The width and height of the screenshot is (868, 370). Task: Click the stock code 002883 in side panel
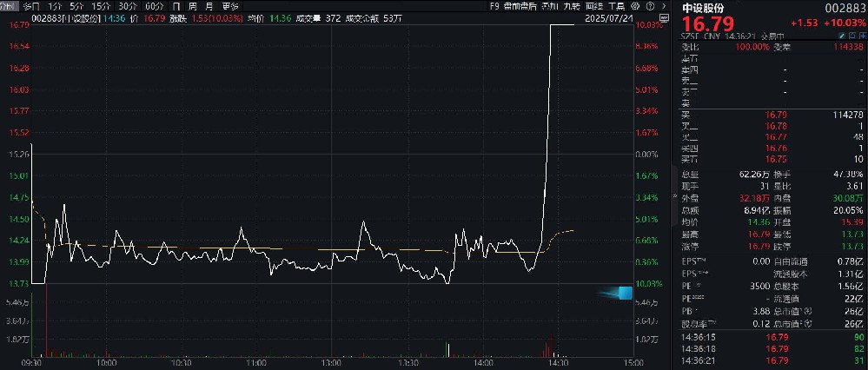click(845, 8)
